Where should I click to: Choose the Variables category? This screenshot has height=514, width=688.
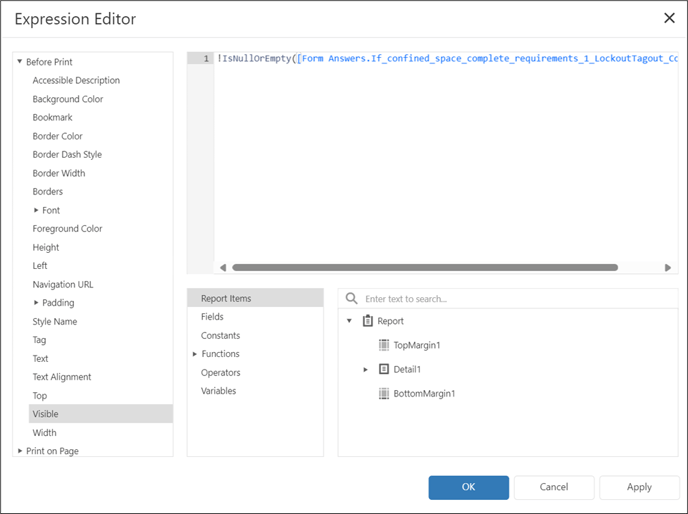[x=218, y=391]
